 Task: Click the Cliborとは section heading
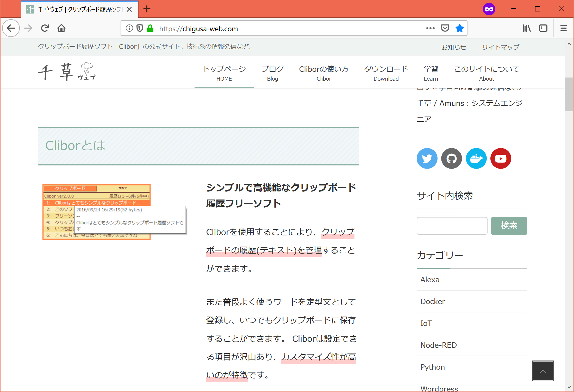coord(198,146)
